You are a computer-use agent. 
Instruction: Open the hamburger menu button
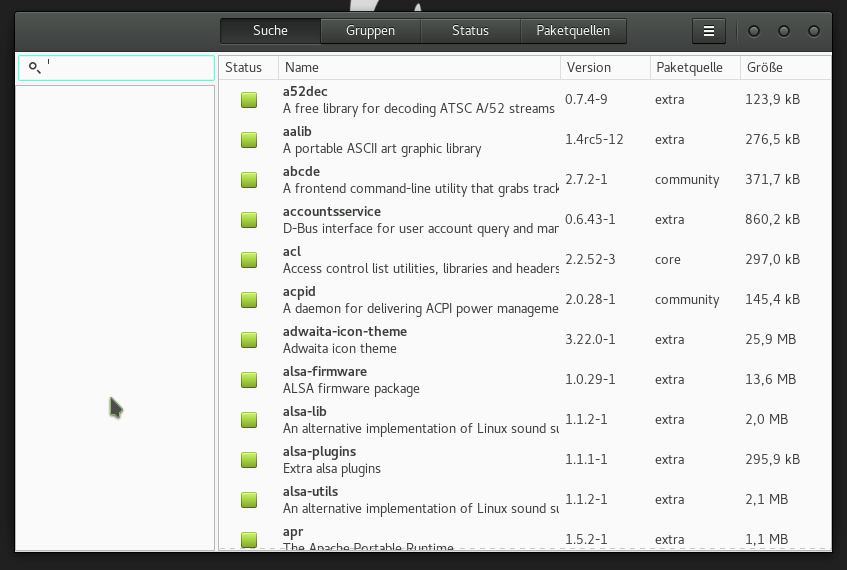coord(709,31)
